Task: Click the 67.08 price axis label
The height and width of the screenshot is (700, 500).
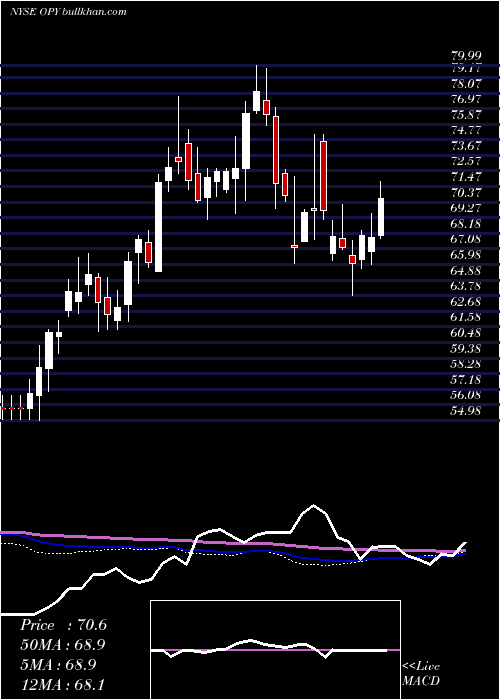Action: click(x=466, y=239)
